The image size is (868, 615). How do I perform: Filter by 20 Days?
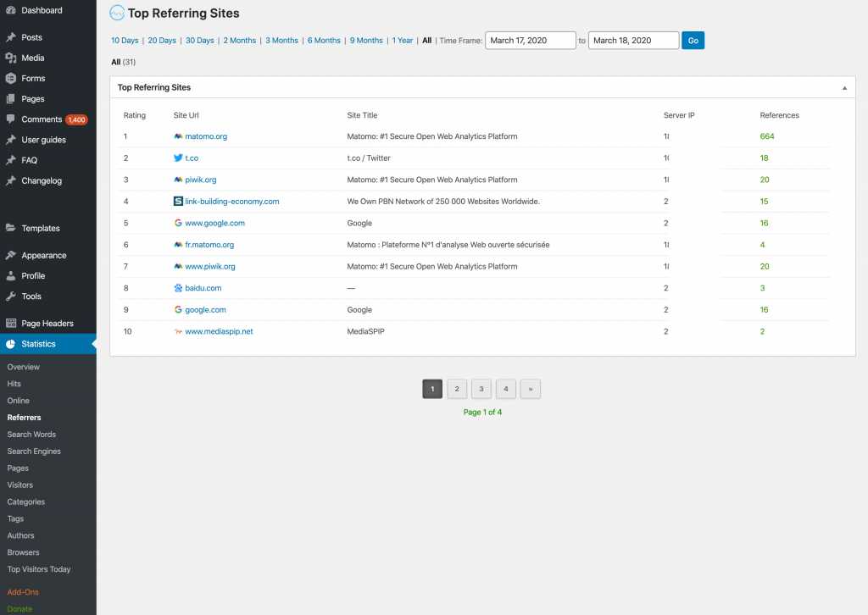[x=162, y=41]
